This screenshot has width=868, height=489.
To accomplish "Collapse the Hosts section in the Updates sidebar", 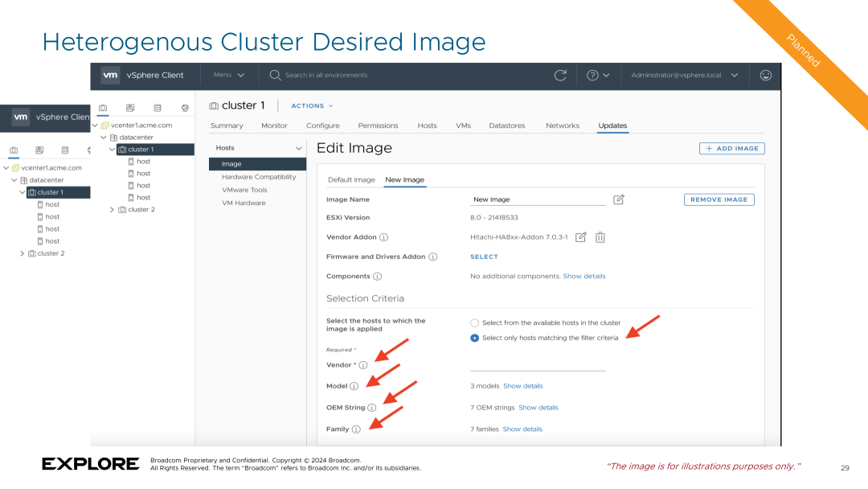I will click(x=298, y=149).
